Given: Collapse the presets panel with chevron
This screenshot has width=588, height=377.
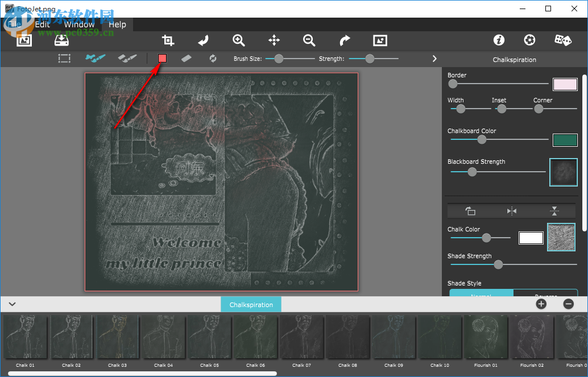Looking at the screenshot, I should tap(12, 304).
